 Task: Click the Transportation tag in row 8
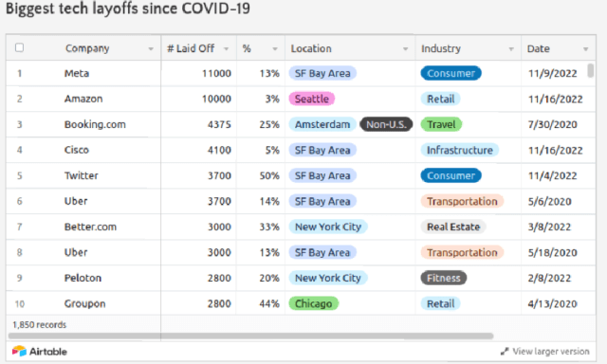(x=462, y=252)
